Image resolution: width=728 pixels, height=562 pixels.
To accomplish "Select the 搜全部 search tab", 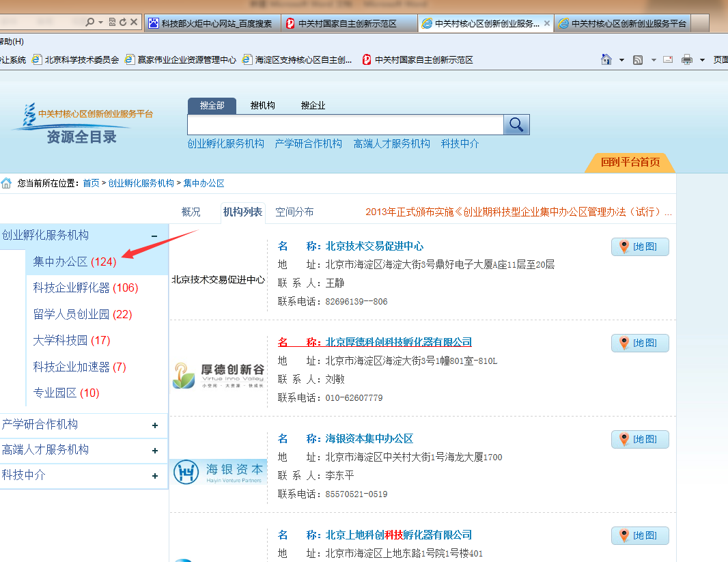I will coord(212,106).
